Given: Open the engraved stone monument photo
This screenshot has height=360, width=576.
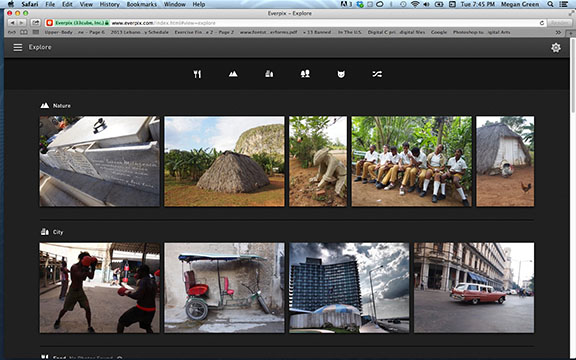Looking at the screenshot, I should [100, 161].
